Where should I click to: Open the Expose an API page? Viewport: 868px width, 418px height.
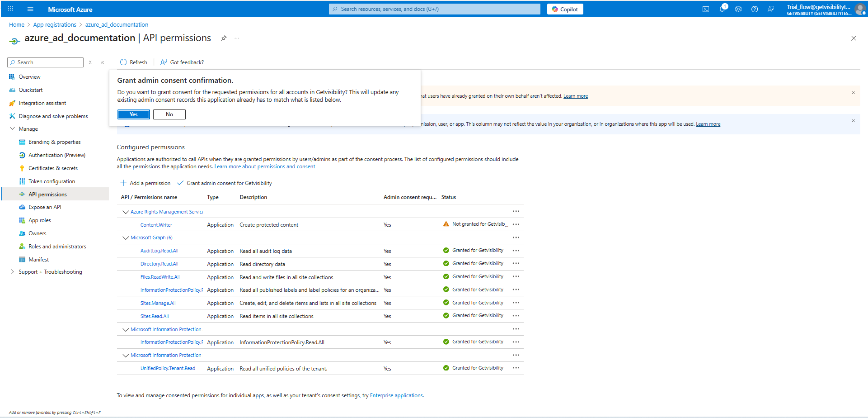tap(45, 207)
